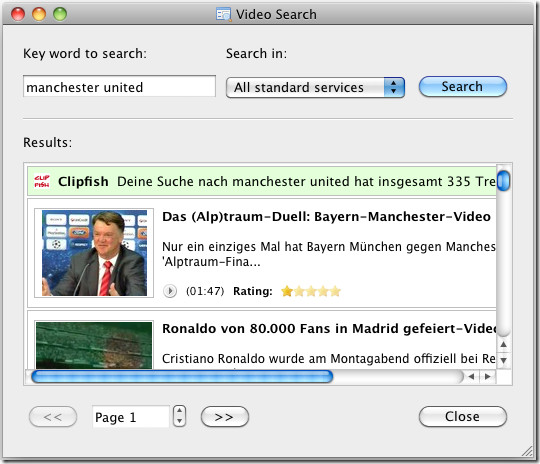540x464 pixels.
Task: Go to next results page with >>
Action: [225, 417]
